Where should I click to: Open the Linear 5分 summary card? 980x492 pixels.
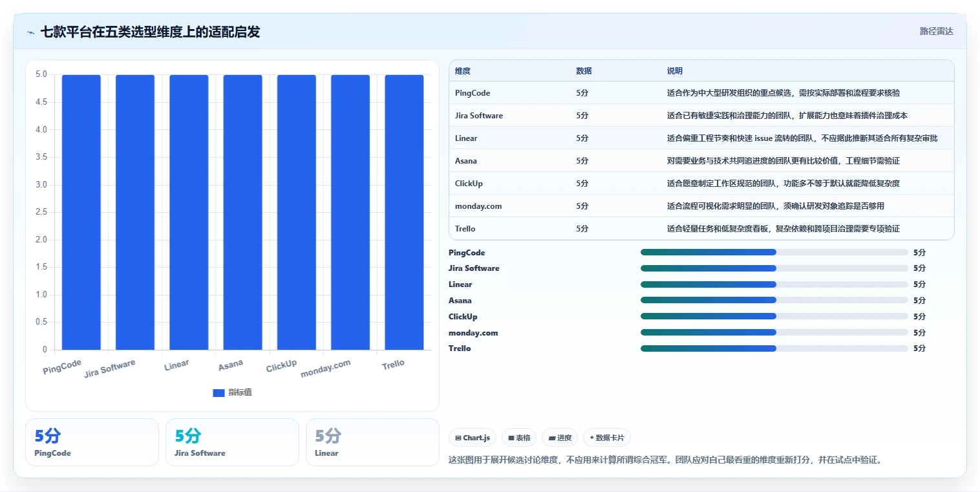tap(372, 442)
